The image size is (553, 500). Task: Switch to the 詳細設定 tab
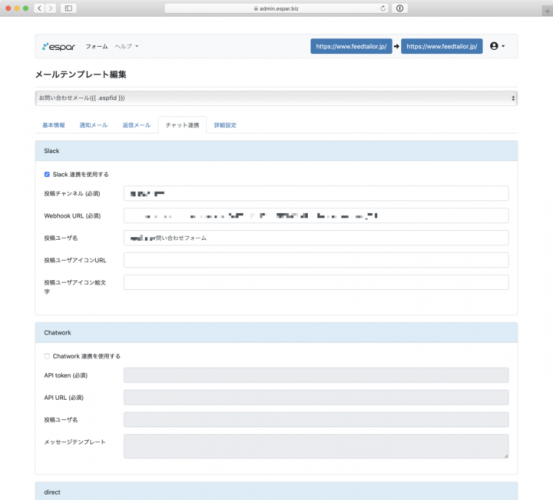coord(225,125)
